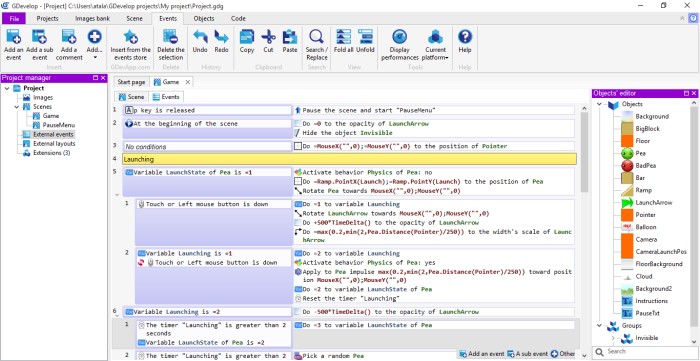The height and width of the screenshot is (361, 700).
Task: Switch to the Projects ribbon tab
Action: tap(47, 19)
